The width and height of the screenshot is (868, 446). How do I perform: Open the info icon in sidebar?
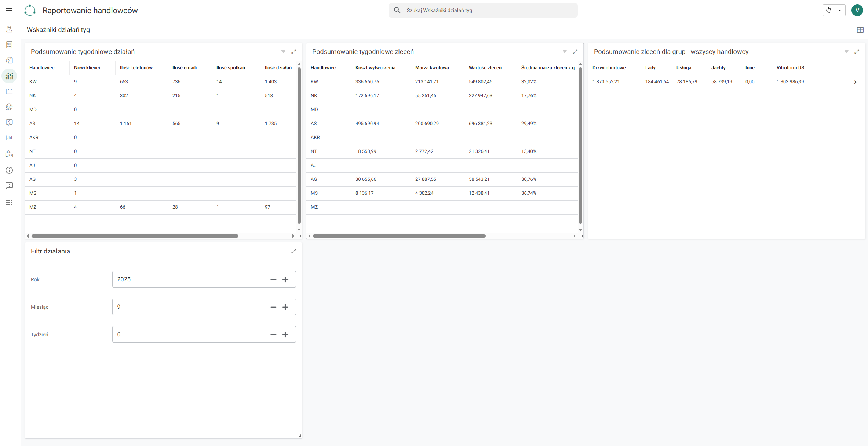pyautogui.click(x=9, y=170)
